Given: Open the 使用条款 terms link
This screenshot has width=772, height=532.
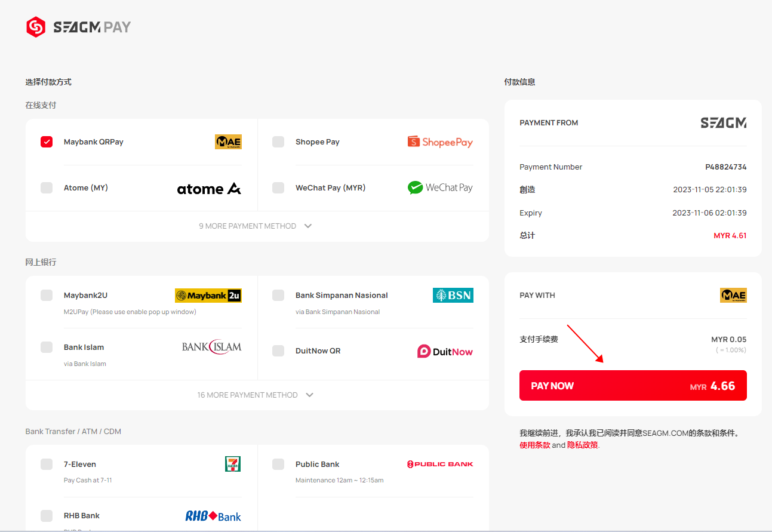Looking at the screenshot, I should [535, 445].
